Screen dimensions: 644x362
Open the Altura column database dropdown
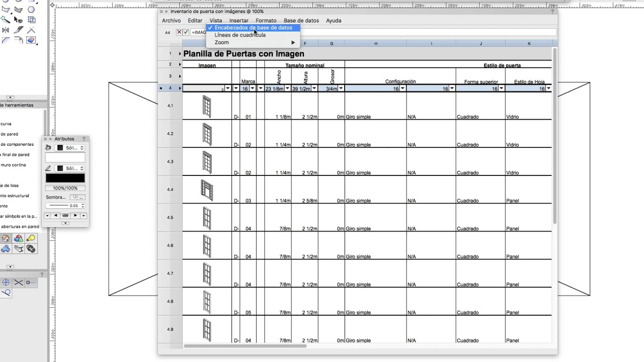pyautogui.click(x=314, y=88)
